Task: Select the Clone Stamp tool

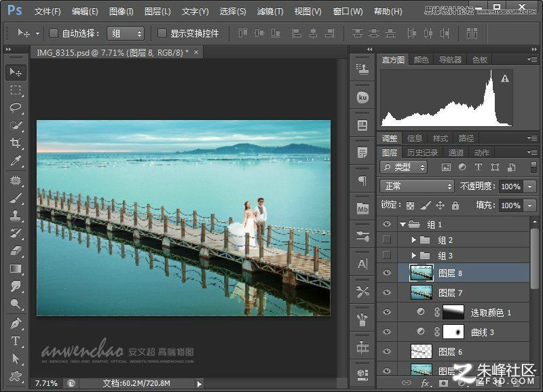Action: point(15,216)
